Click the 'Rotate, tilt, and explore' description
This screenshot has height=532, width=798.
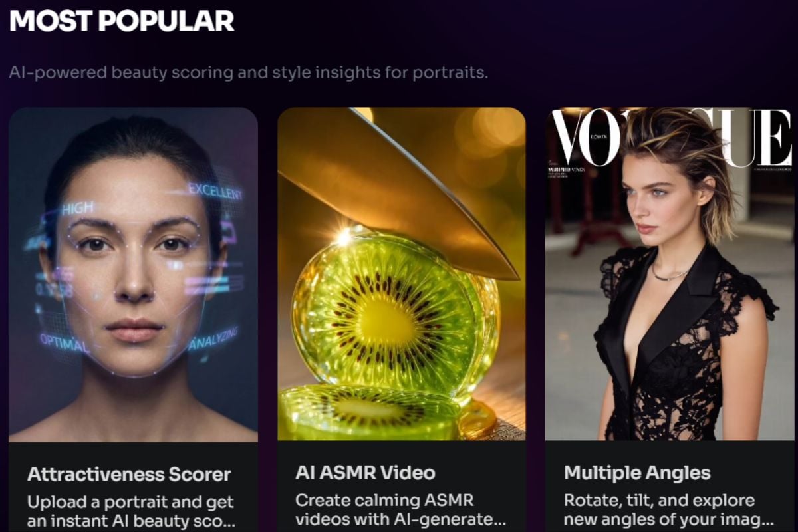[x=669, y=510]
